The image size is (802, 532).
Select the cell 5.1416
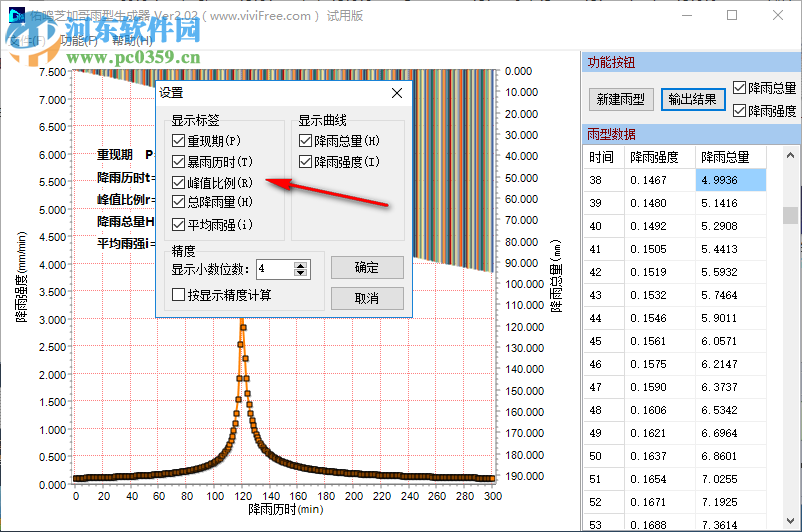(730, 203)
